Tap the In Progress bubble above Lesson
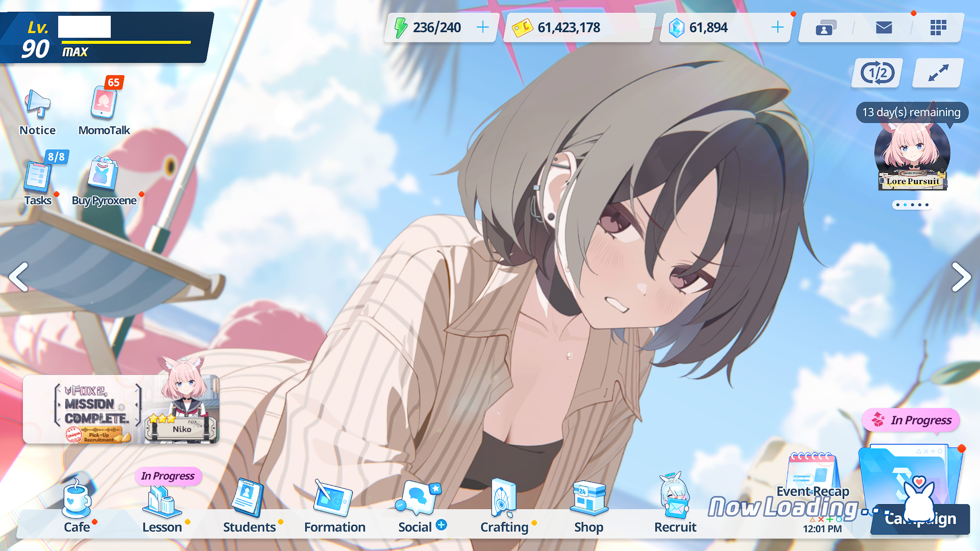Screen dimensions: 980x551 [168, 476]
